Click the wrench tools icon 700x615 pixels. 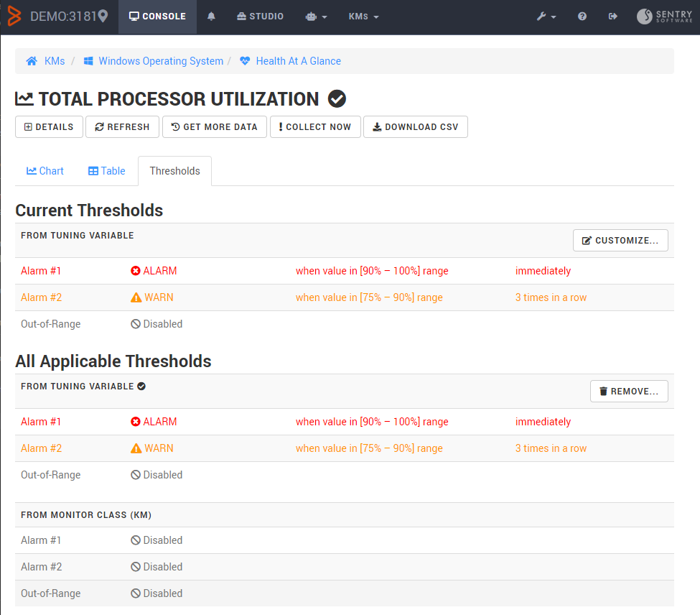[x=543, y=16]
